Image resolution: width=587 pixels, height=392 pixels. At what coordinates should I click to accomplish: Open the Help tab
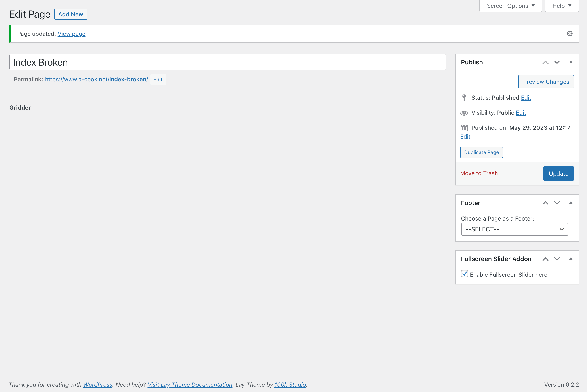click(562, 6)
